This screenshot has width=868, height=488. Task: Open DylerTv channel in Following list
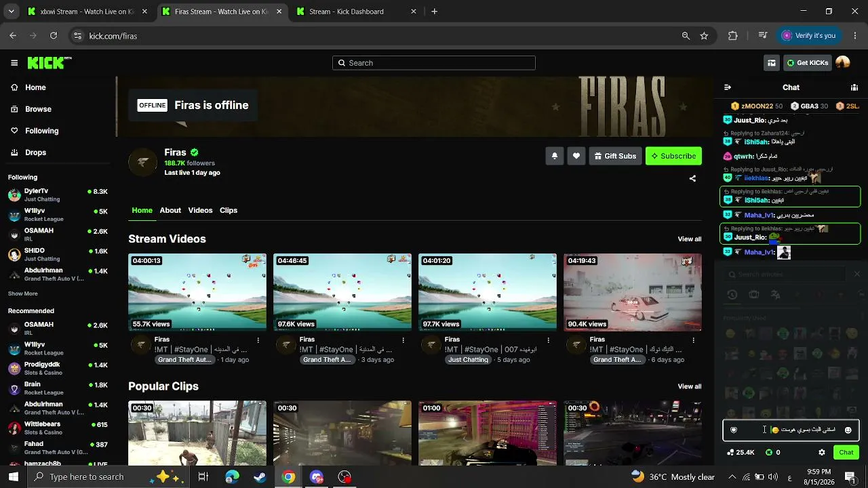point(58,195)
